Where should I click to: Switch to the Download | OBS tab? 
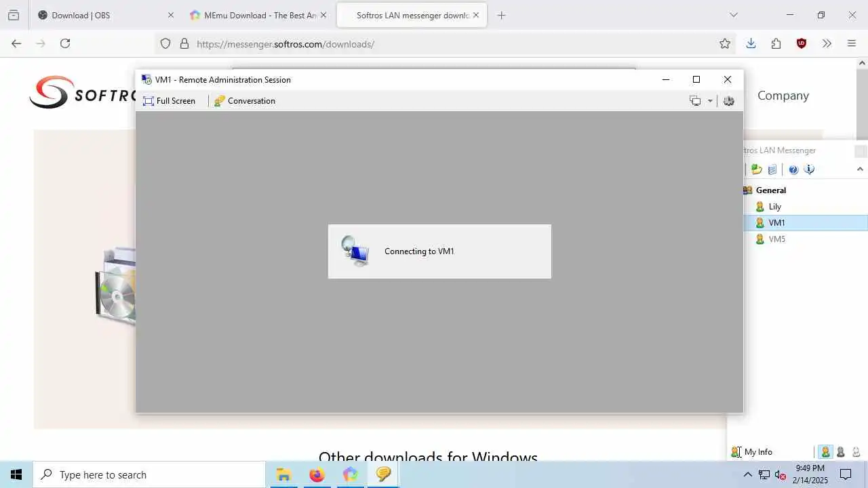(x=106, y=15)
